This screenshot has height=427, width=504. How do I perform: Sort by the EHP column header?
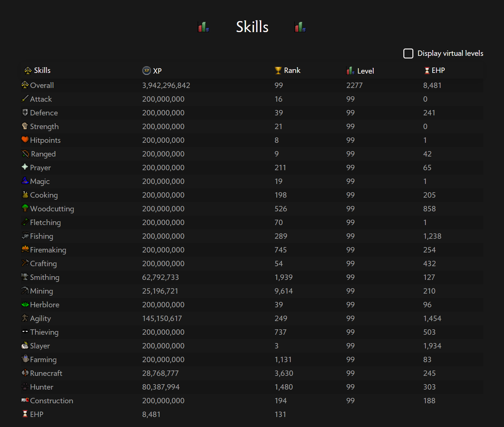[x=438, y=71]
